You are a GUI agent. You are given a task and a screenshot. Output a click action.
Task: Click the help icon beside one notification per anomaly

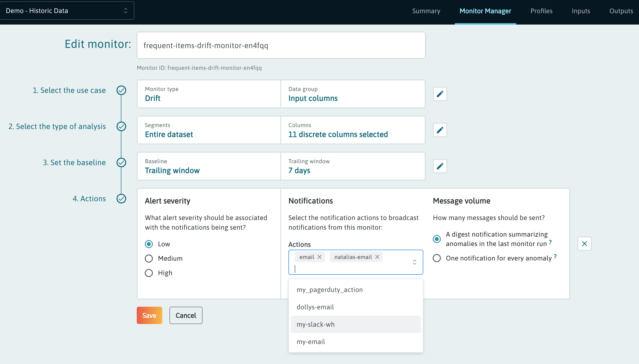tap(555, 256)
